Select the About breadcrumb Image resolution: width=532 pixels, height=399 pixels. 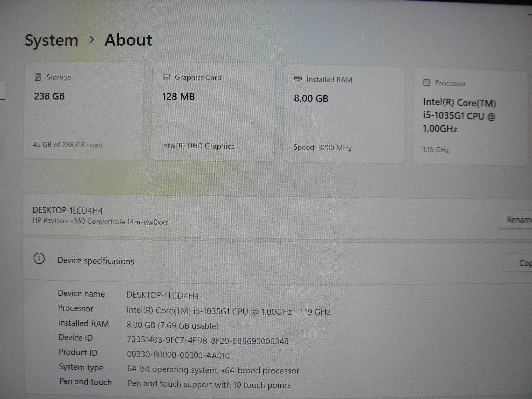[x=128, y=40]
